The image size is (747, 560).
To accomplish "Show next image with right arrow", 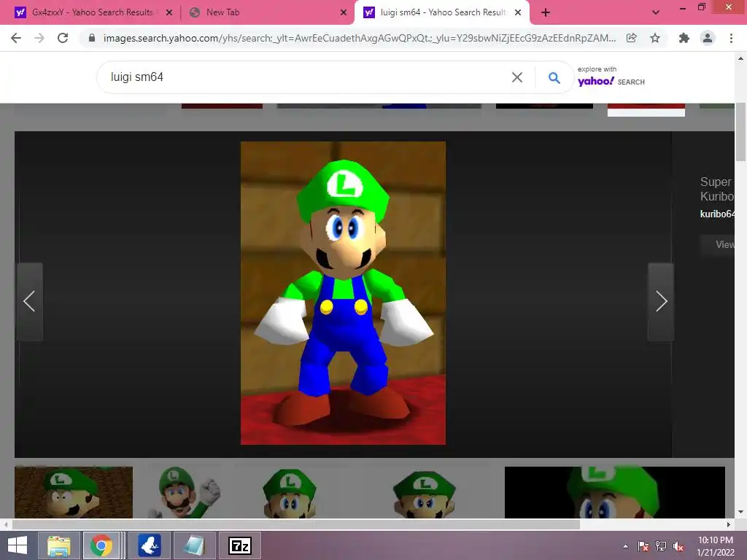I will tap(661, 301).
